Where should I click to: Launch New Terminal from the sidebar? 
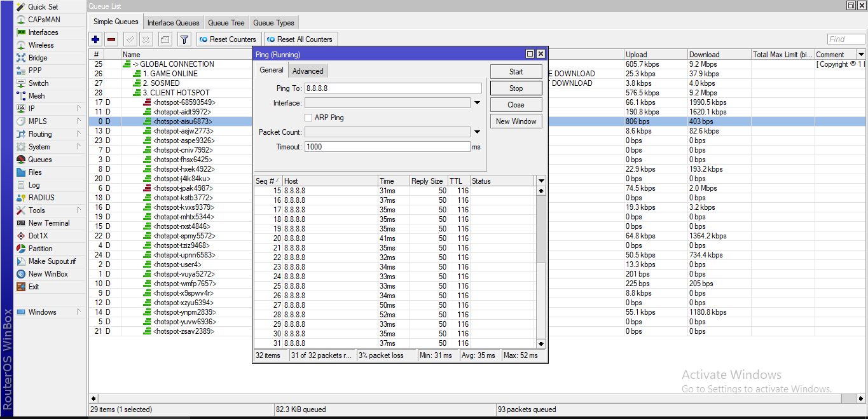tap(49, 223)
